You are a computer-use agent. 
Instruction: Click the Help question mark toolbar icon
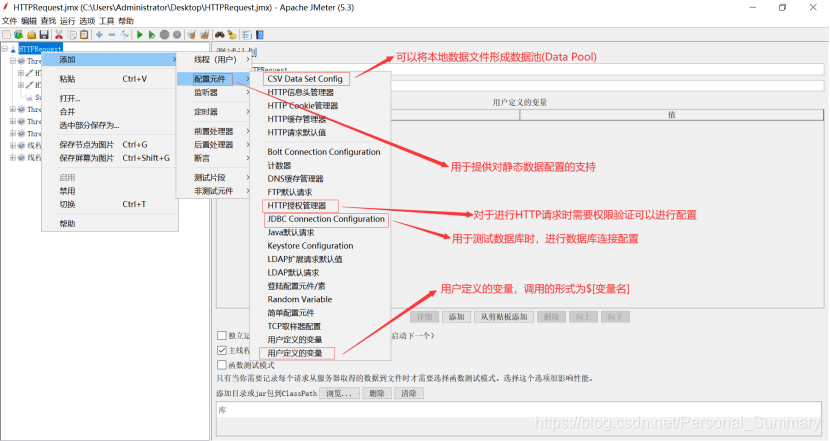click(x=260, y=35)
